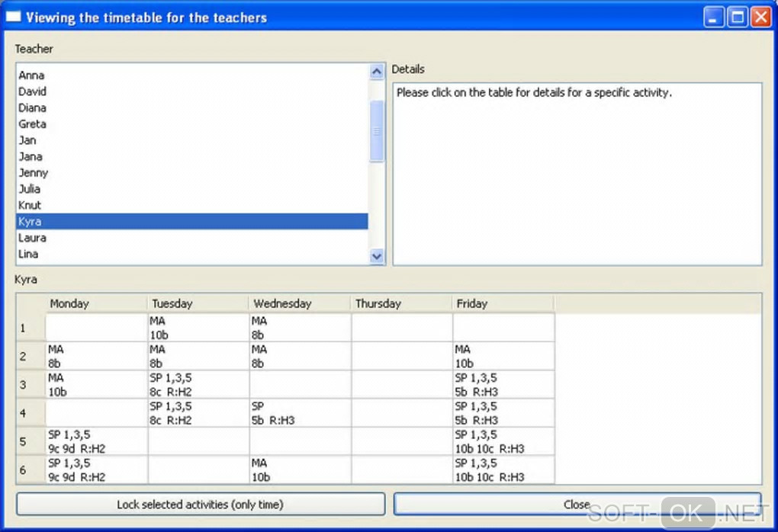The width and height of the screenshot is (778, 532).
Task: Click Friday hour 6 SP 10b 10c cell
Action: click(503, 470)
